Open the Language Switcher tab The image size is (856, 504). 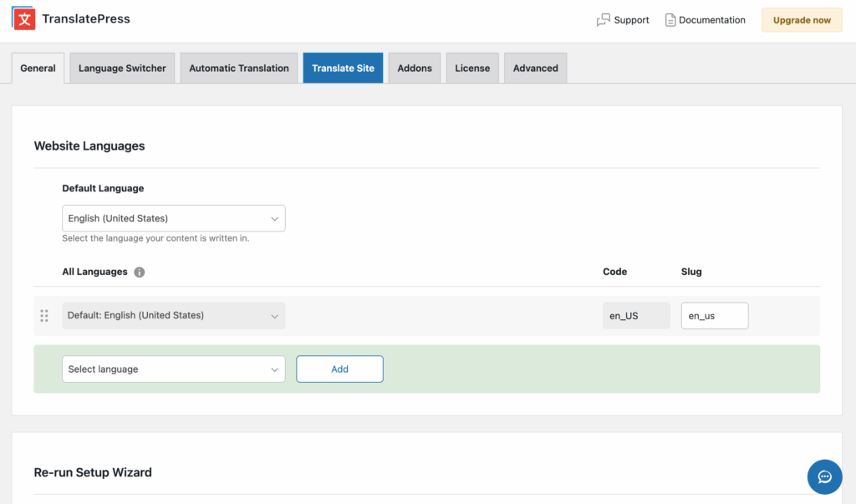121,68
